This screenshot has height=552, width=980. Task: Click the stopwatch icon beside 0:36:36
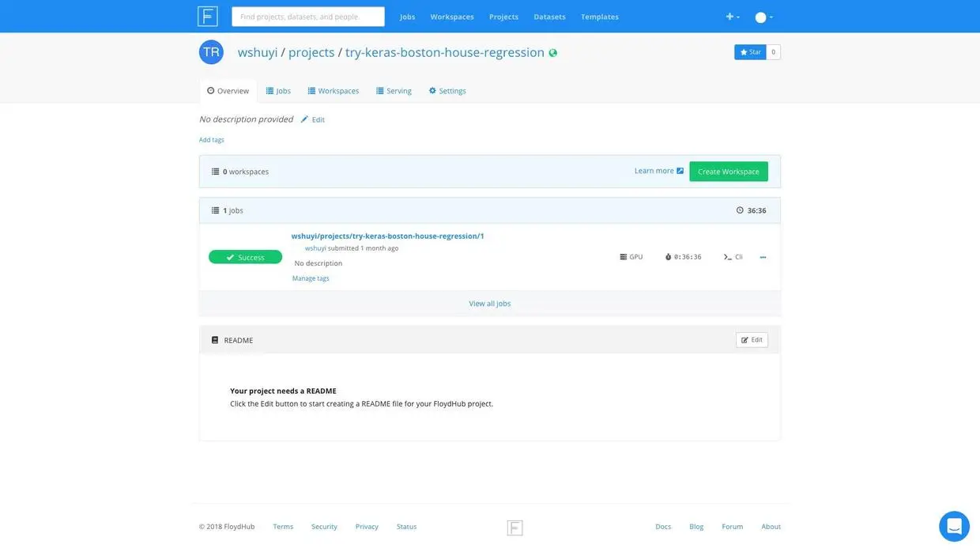[x=668, y=257]
